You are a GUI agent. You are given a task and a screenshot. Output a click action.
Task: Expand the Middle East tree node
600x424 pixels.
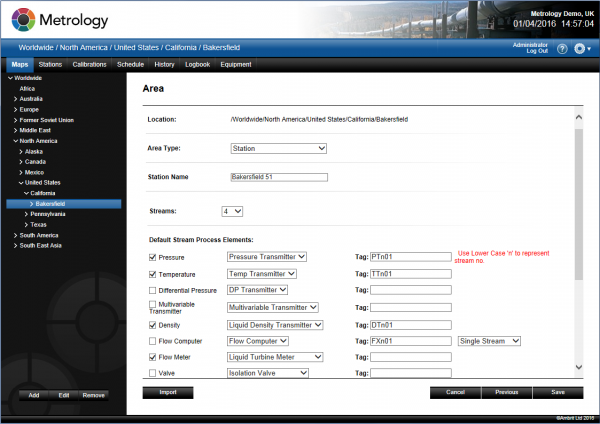pyautogui.click(x=16, y=130)
